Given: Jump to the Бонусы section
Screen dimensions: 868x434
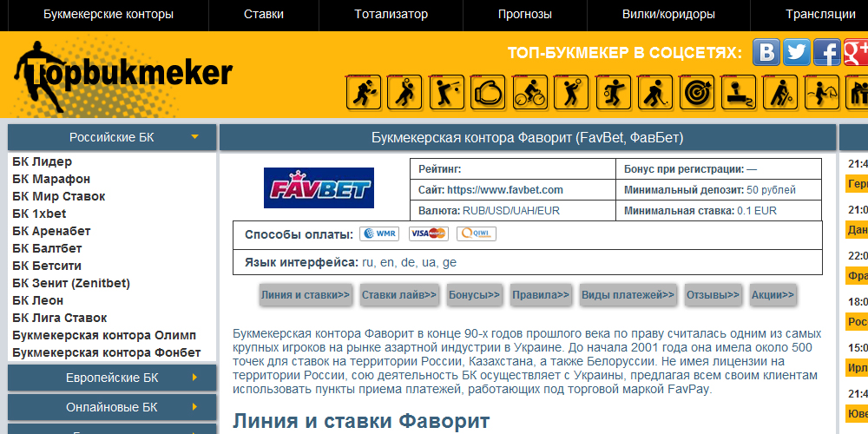Looking at the screenshot, I should (475, 295).
